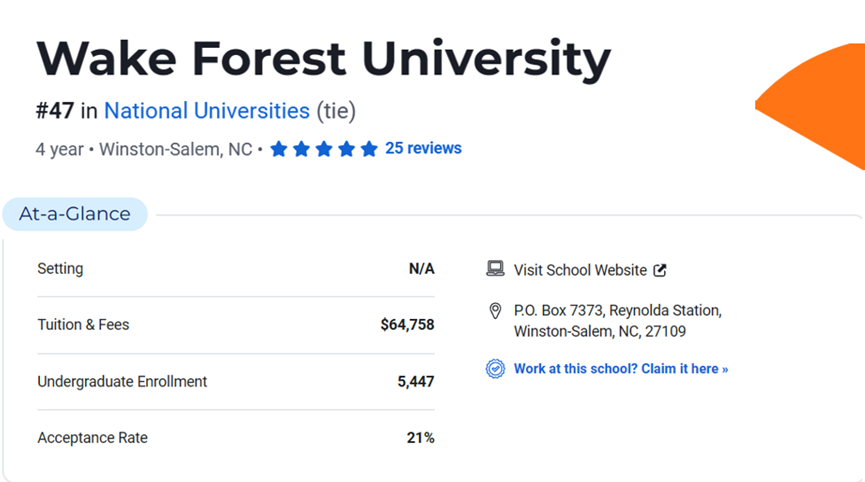Image resolution: width=865 pixels, height=482 pixels.
Task: Click the P.O. Box 7373 address text
Action: point(618,321)
